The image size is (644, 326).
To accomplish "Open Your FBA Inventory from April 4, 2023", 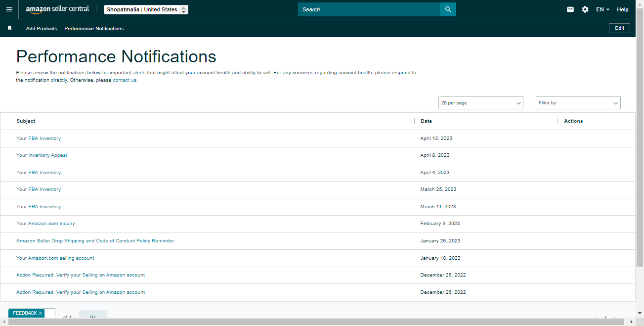I will click(39, 173).
